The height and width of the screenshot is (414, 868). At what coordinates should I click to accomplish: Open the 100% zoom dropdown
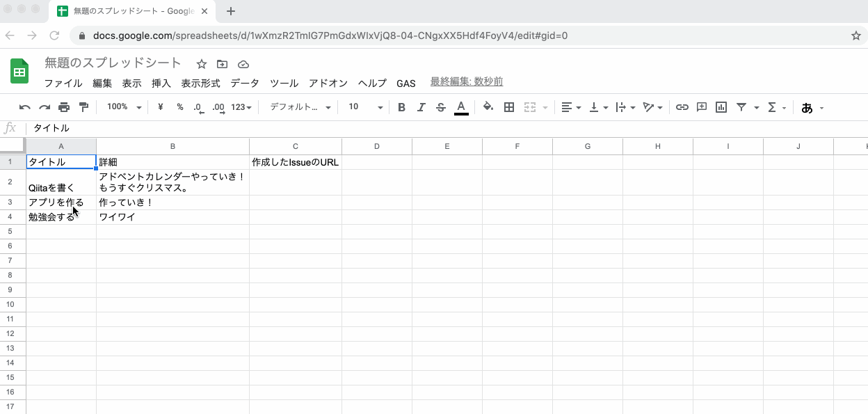click(124, 107)
